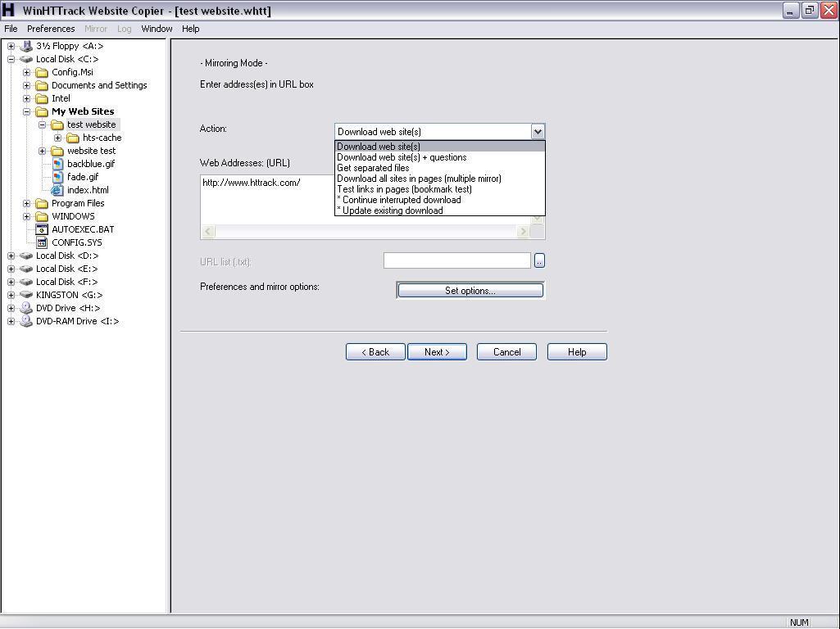Click the AUTOEXEC.BAT file icon
840x629 pixels.
43,229
